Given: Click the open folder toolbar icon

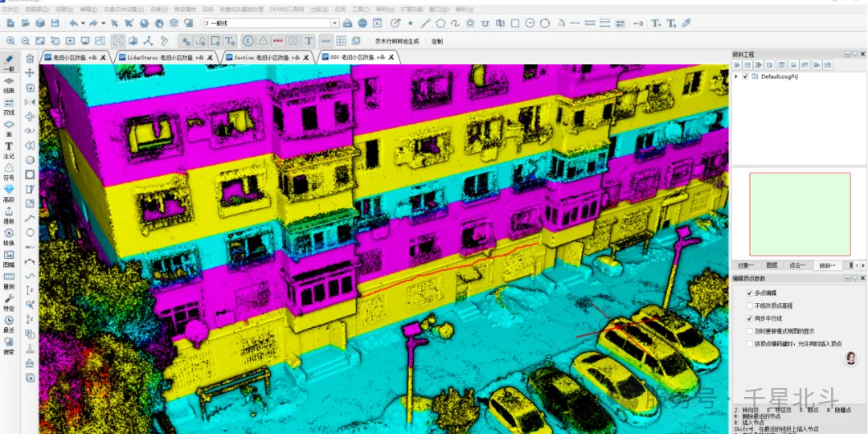Looking at the screenshot, I should [x=26, y=23].
